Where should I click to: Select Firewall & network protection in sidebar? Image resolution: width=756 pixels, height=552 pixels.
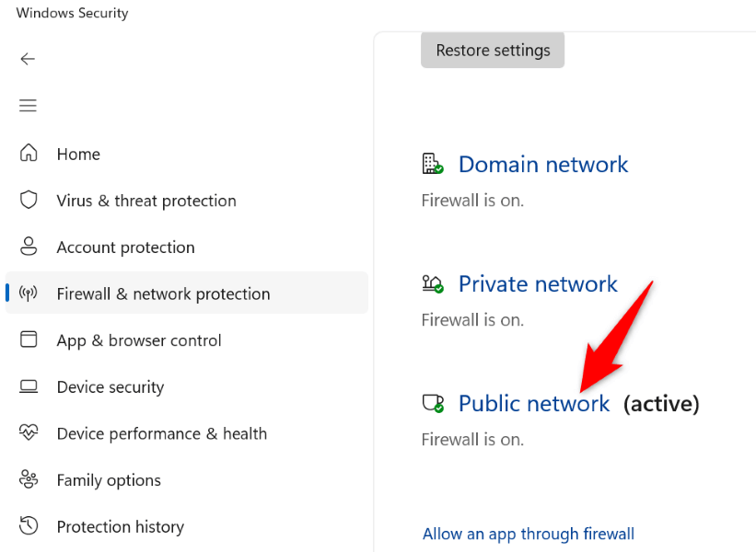point(163,293)
